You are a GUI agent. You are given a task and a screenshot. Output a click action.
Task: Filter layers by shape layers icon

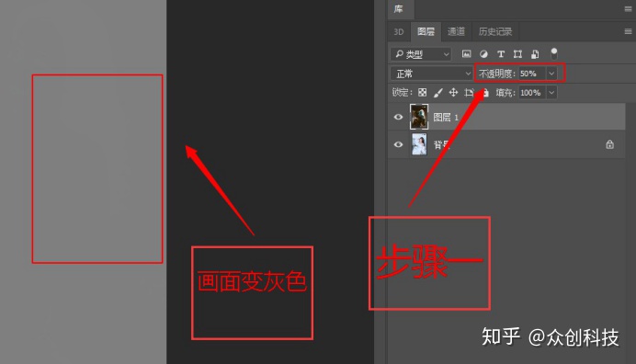tap(517, 54)
